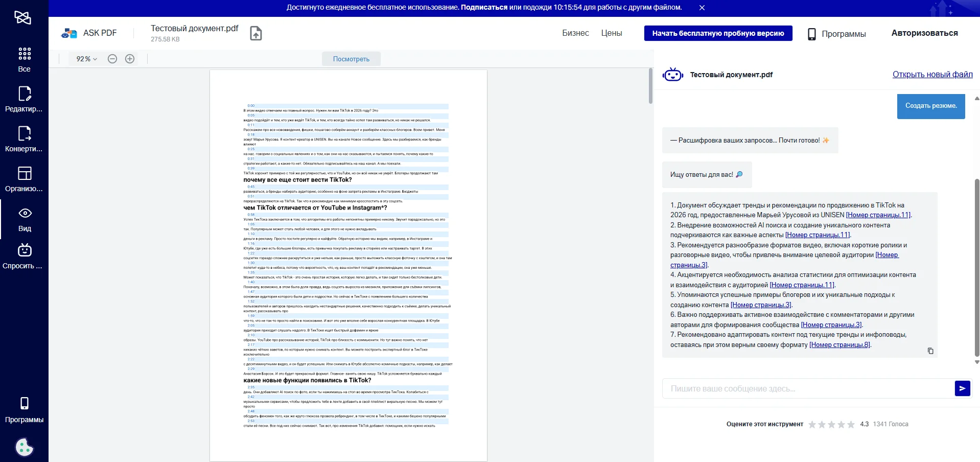Screen dimensions: 980x462
Task: Copy the AI response with copy icon
Action: [x=930, y=351]
